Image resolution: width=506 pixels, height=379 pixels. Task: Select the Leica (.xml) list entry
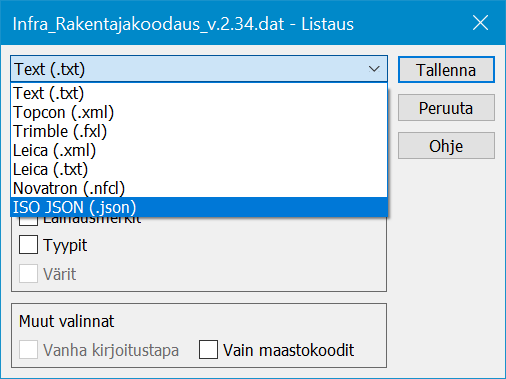click(x=199, y=150)
